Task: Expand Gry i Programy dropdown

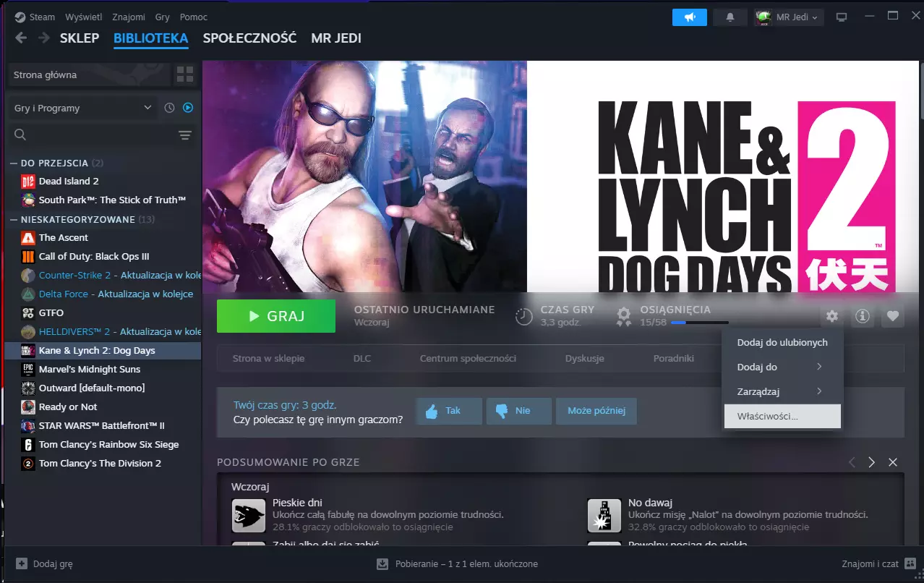Action: point(83,108)
